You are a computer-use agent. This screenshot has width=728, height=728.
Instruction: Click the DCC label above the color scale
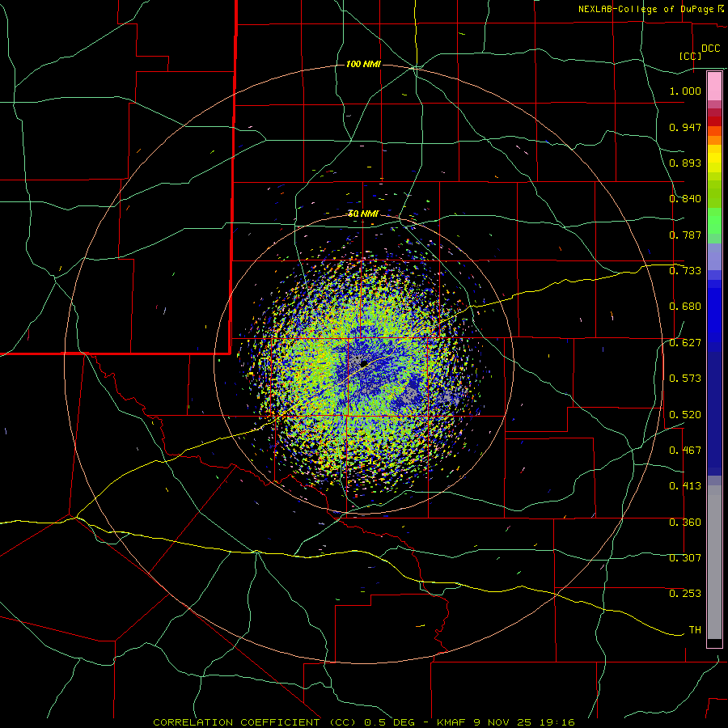[x=710, y=49]
